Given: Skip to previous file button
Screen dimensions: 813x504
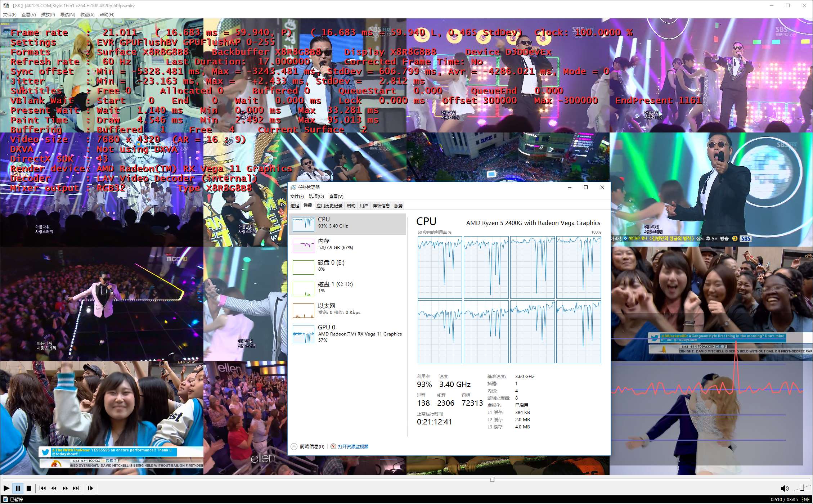Looking at the screenshot, I should (x=42, y=489).
